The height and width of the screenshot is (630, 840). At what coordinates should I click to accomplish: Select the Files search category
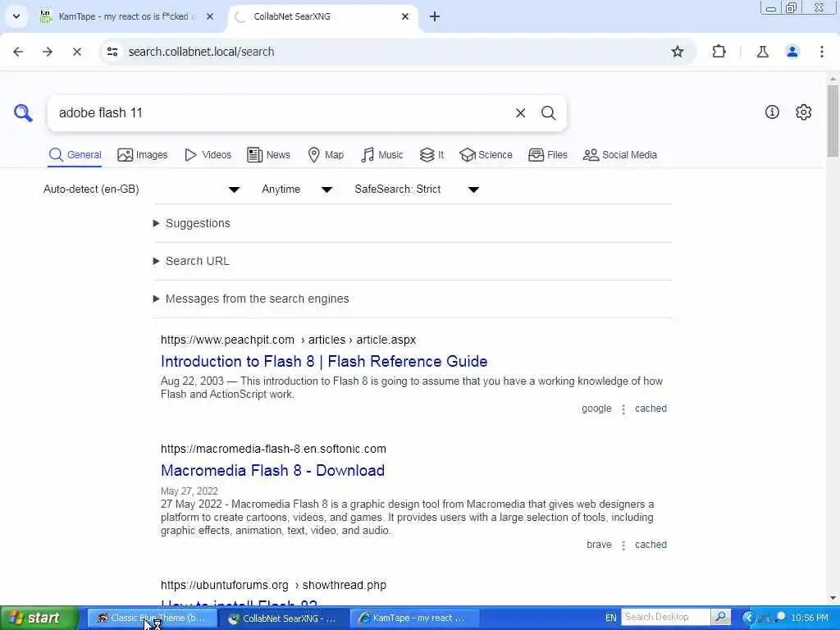[x=547, y=155]
